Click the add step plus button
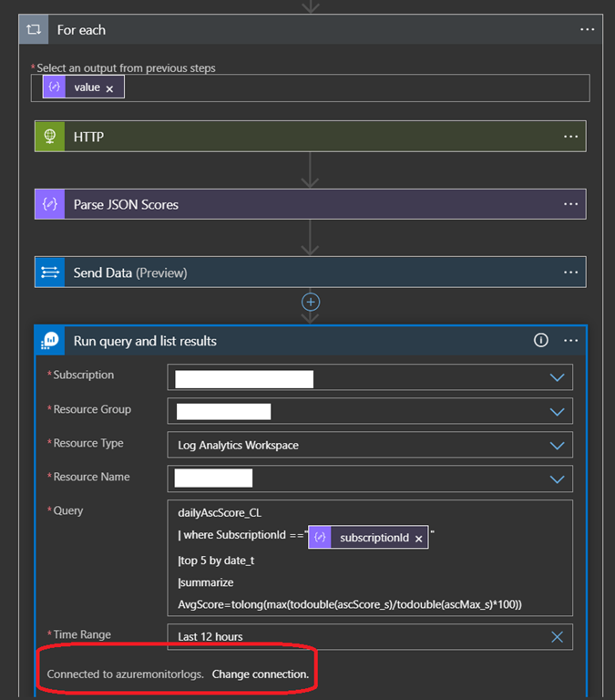615x700 pixels. [x=311, y=301]
